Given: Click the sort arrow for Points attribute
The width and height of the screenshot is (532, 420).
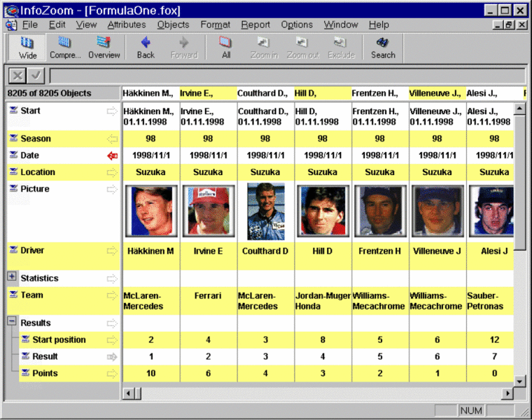Looking at the screenshot, I should 112,374.
